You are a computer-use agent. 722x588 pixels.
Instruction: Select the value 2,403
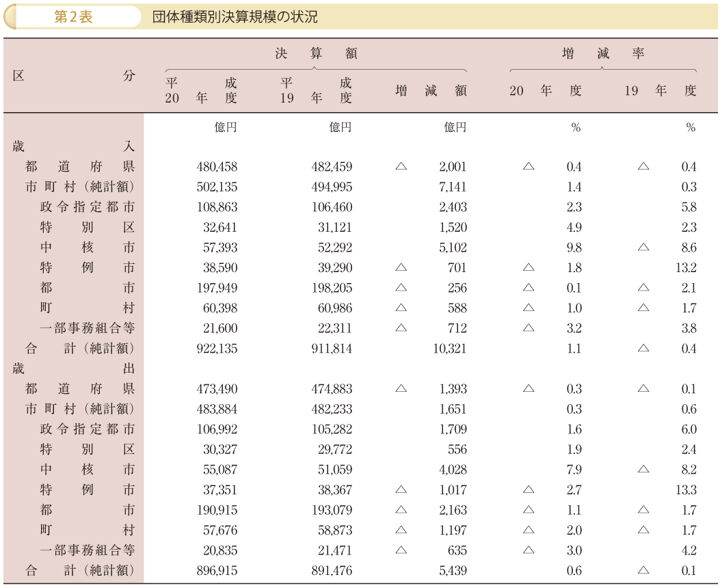pyautogui.click(x=453, y=207)
